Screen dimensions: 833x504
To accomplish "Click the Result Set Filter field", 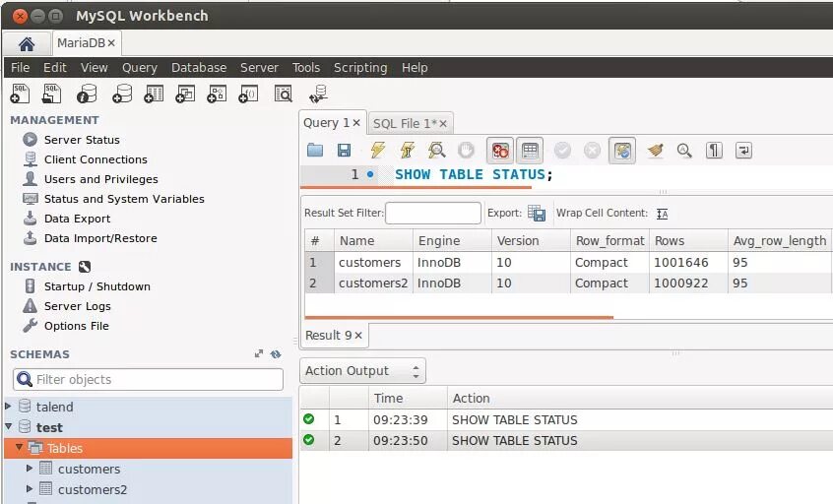I will (433, 213).
